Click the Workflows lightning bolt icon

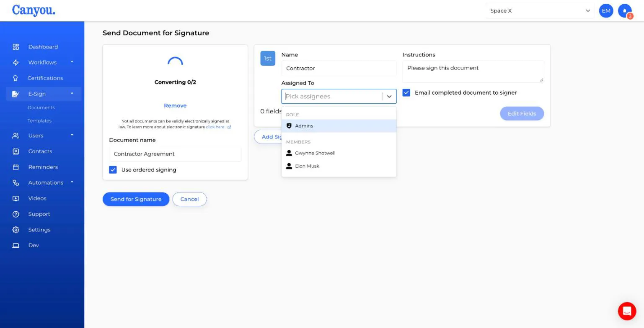pos(16,62)
